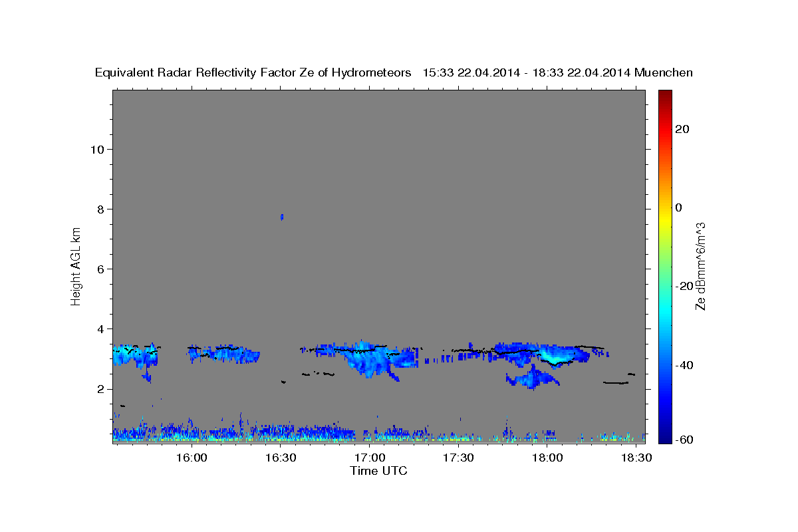Click the dark blue bottom of the colorbar

pyautogui.click(x=664, y=436)
